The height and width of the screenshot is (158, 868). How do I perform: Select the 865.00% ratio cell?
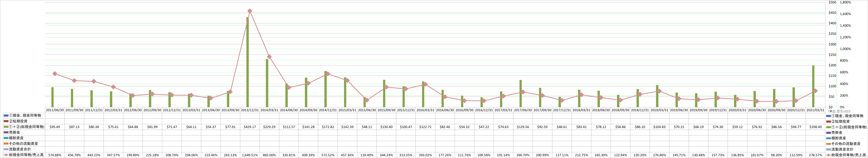coord(270,155)
